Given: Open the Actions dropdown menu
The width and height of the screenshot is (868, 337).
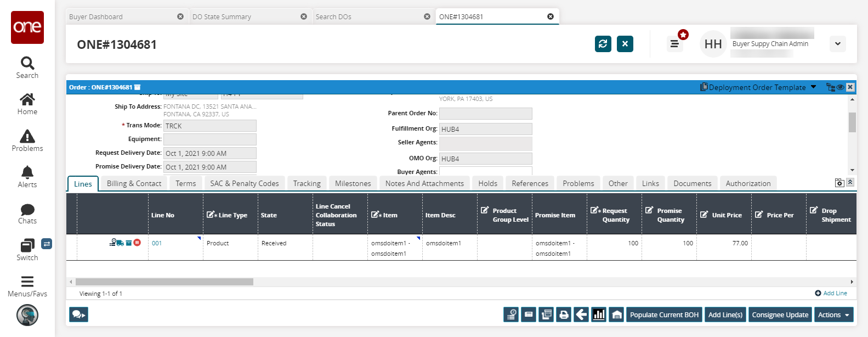Looking at the screenshot, I should [833, 314].
